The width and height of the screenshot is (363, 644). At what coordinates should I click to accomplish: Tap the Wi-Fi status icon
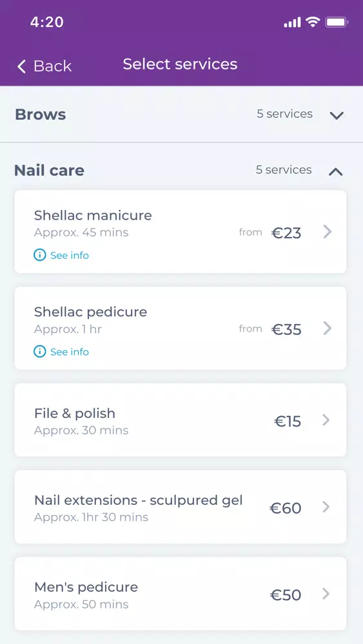click(x=313, y=22)
